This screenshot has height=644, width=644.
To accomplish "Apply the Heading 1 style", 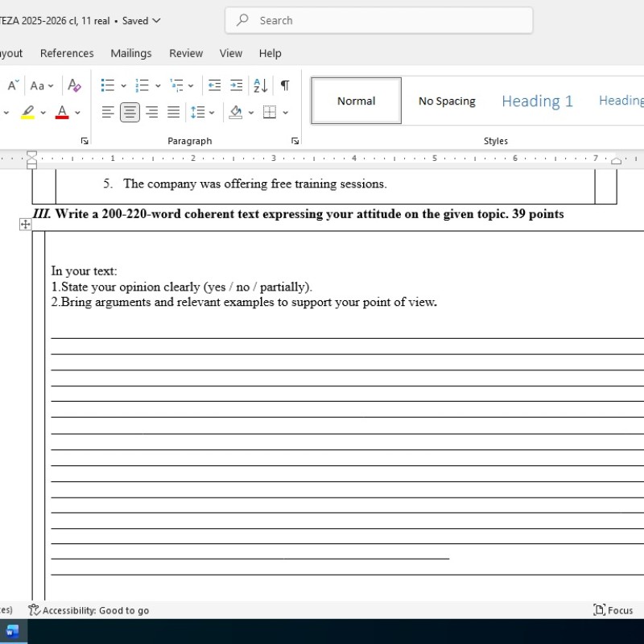I will click(537, 101).
